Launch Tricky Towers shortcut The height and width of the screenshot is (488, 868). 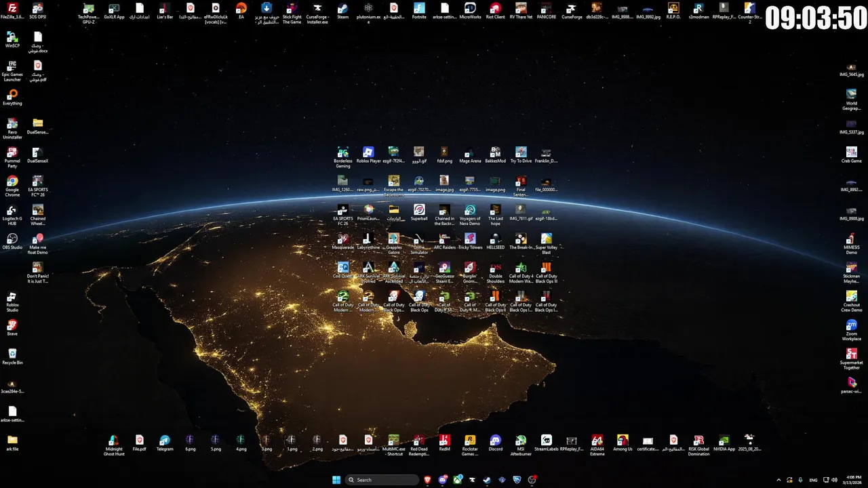click(x=470, y=241)
